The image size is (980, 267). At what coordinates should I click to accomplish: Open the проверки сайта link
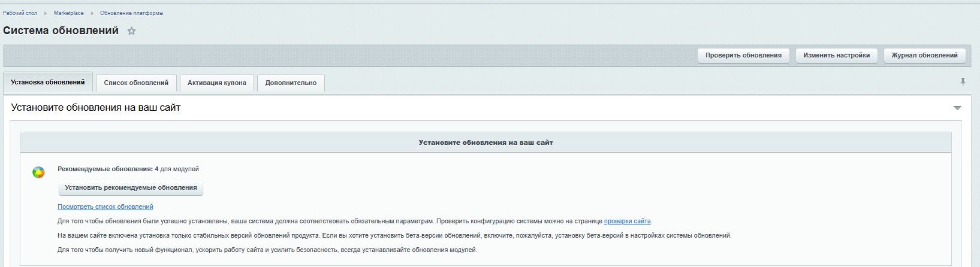pyautogui.click(x=627, y=222)
